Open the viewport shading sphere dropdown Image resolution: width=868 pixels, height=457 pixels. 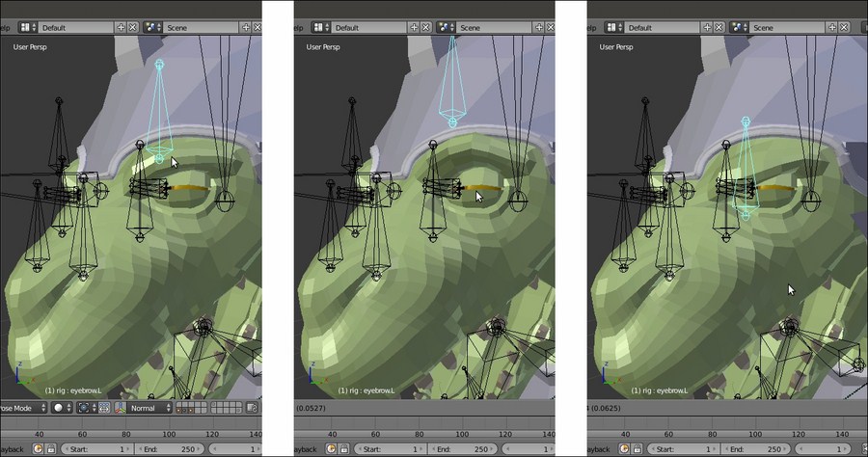(x=62, y=408)
